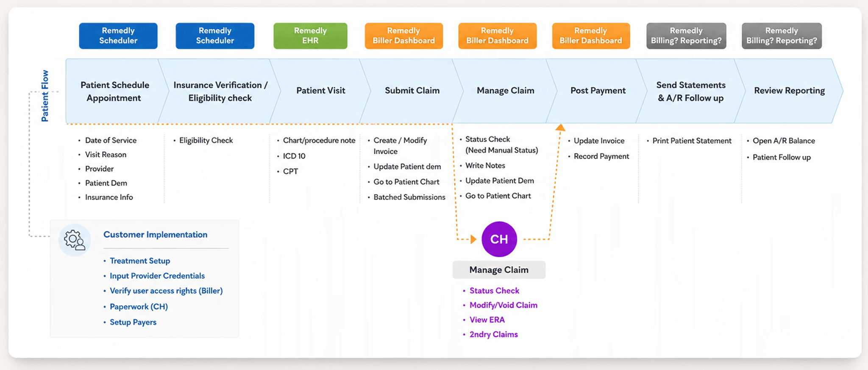Viewport: 868px width, 370px height.
Task: Click the green Remedly EHR badge
Action: 310,36
